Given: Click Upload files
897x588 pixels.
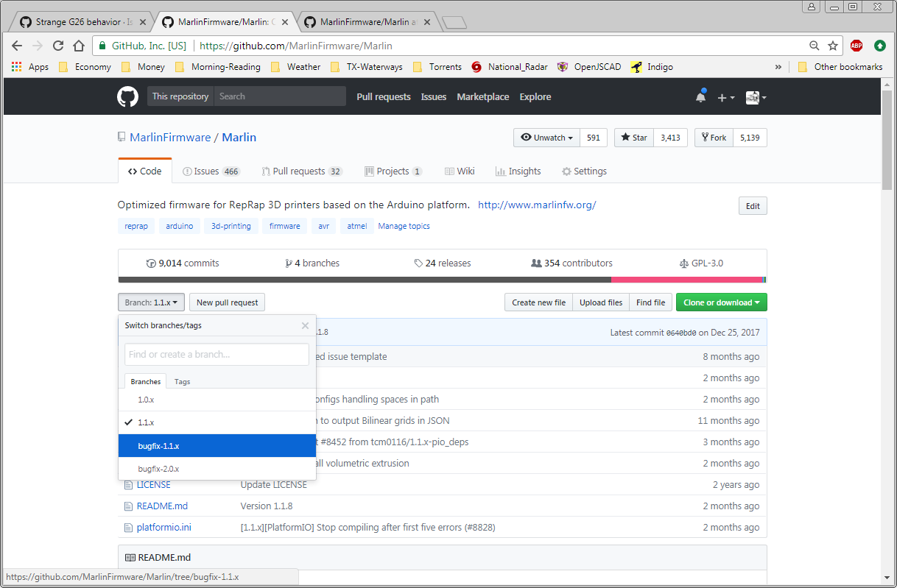Looking at the screenshot, I should (x=601, y=302).
